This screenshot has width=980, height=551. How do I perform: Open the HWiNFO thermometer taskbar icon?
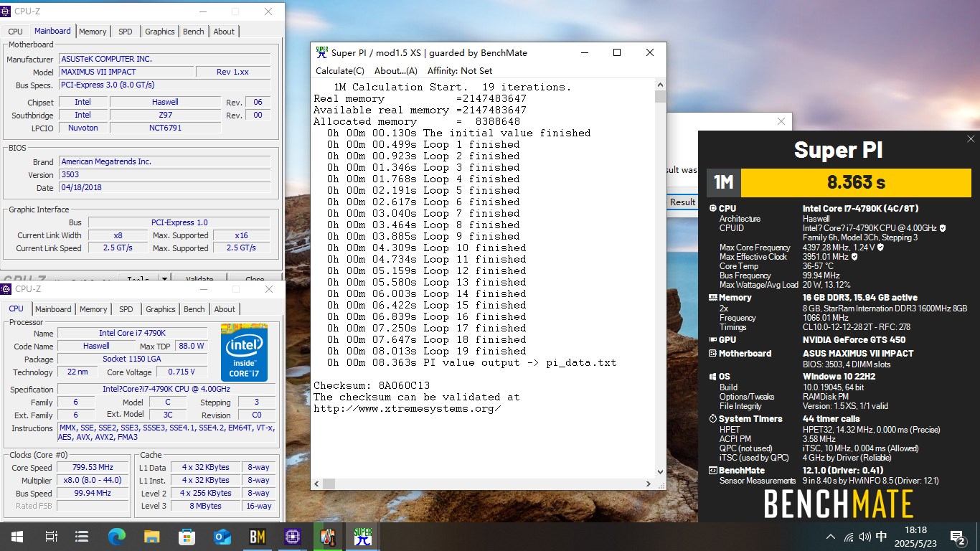click(328, 537)
